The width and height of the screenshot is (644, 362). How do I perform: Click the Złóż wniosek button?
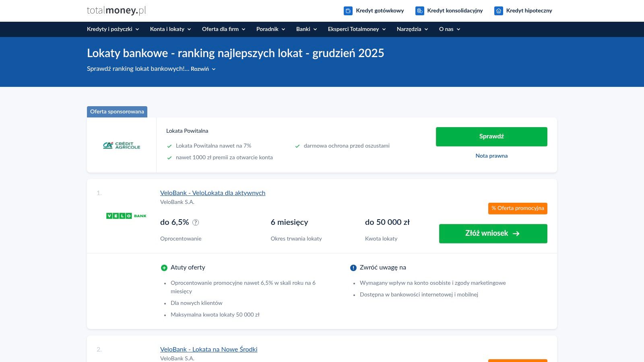(493, 234)
